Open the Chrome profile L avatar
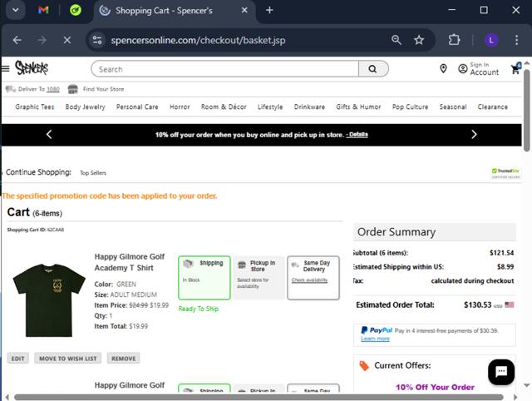Screen dimensions: 532x401 click(x=491, y=41)
